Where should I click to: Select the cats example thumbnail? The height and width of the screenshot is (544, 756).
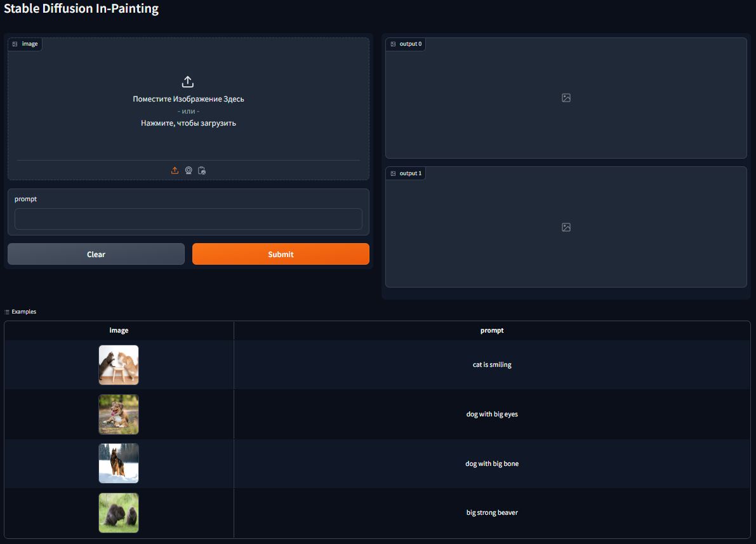(119, 364)
